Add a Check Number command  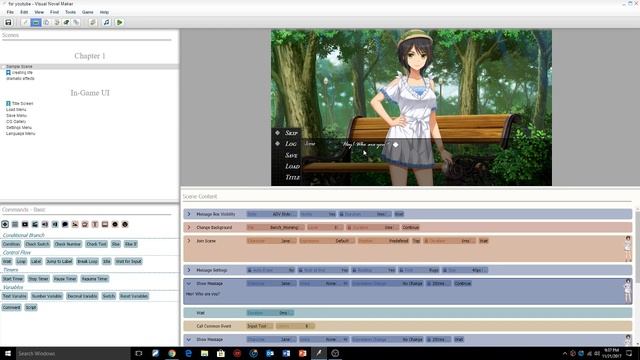(x=68, y=244)
